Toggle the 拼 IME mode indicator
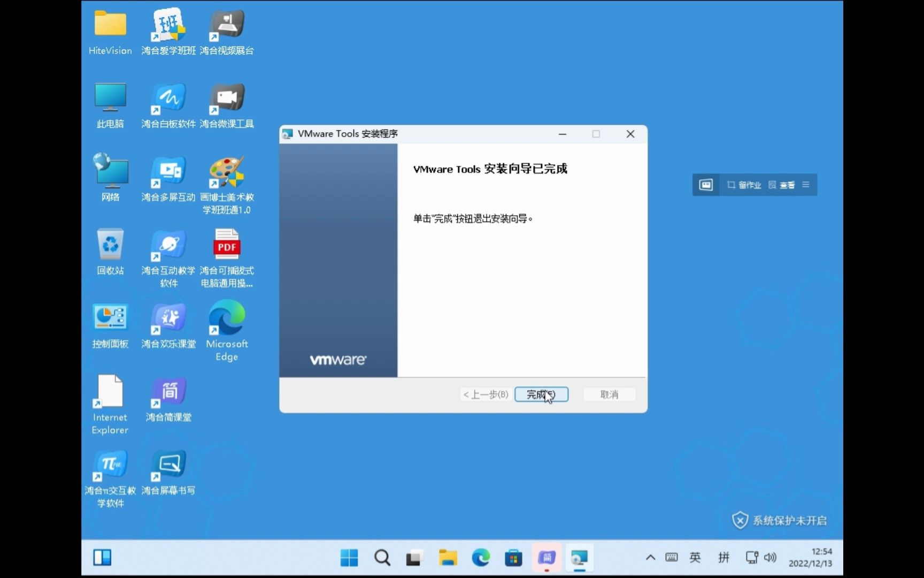 [723, 558]
